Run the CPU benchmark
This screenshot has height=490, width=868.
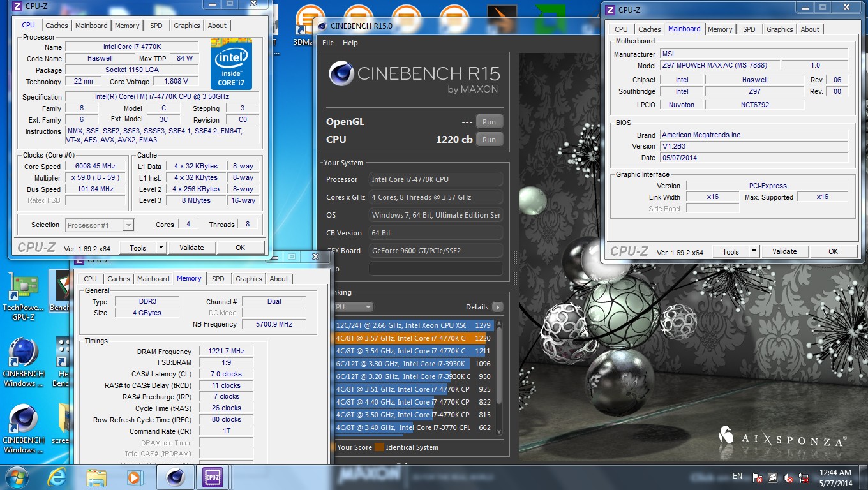[489, 139]
